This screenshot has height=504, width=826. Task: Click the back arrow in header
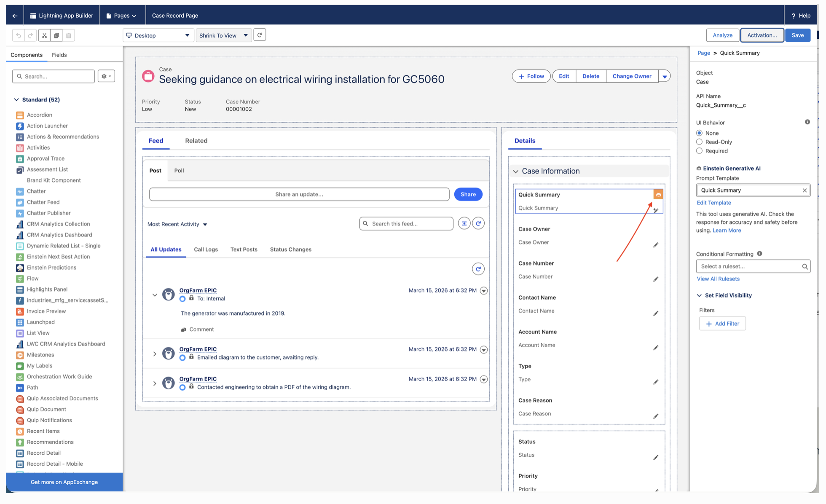(15, 16)
